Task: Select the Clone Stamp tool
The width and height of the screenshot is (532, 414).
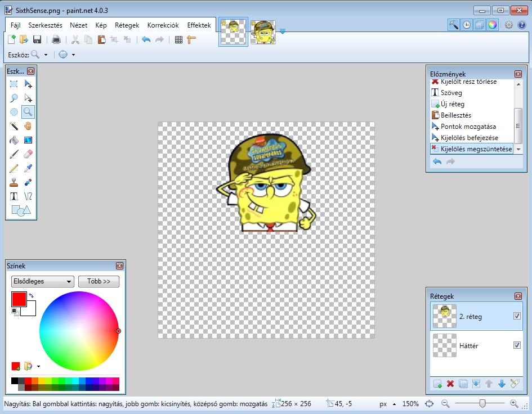Action: pyautogui.click(x=14, y=182)
